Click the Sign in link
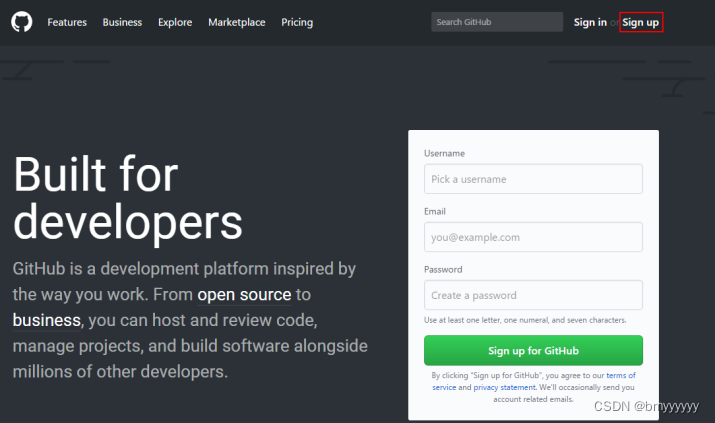The height and width of the screenshot is (423, 715). (x=590, y=22)
